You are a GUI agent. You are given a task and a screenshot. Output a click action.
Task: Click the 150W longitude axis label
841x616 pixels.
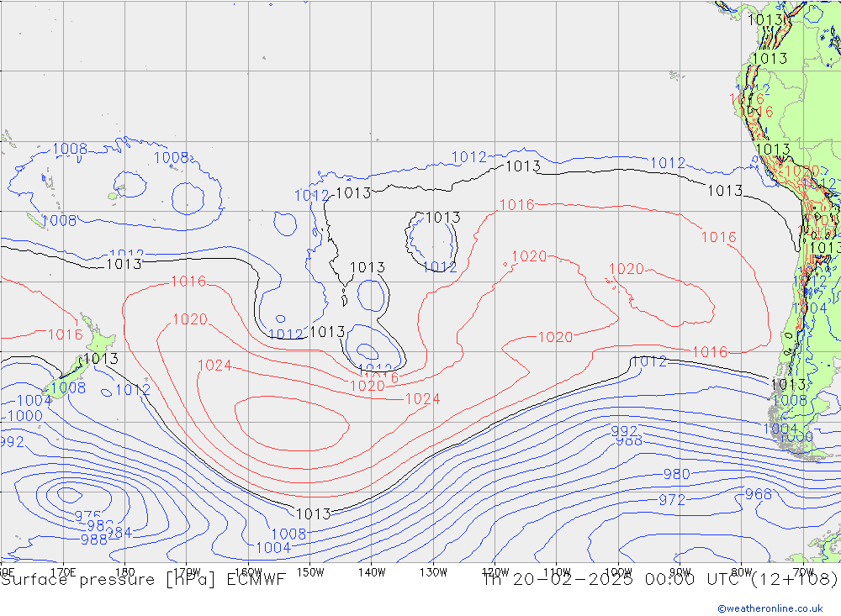pos(310,572)
